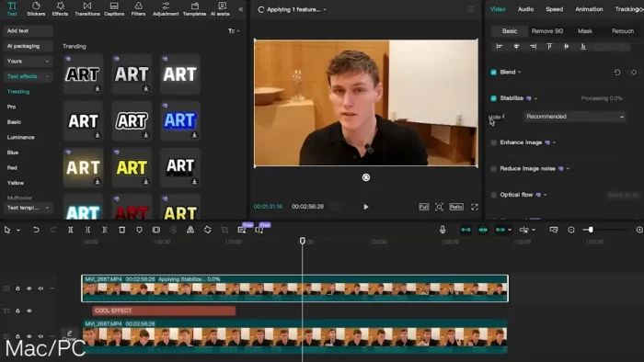Open the Transitions panel
The width and height of the screenshot is (644, 362).
click(87, 9)
